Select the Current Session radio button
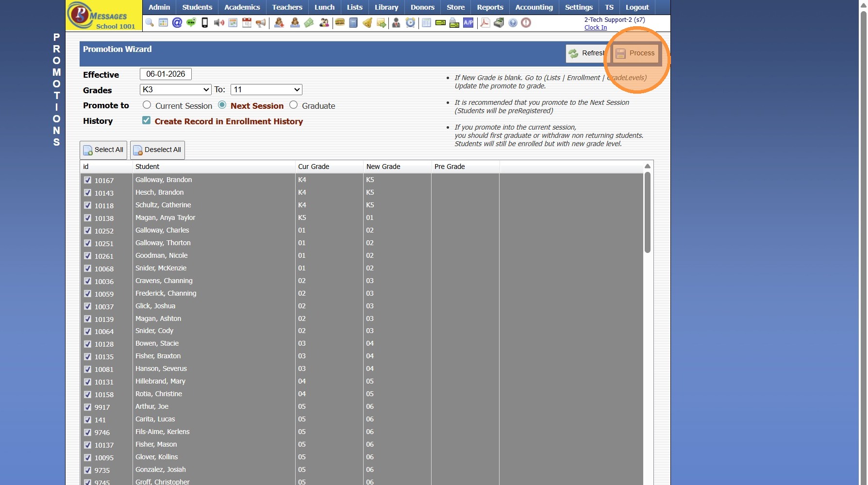This screenshot has height=485, width=868. [x=147, y=105]
